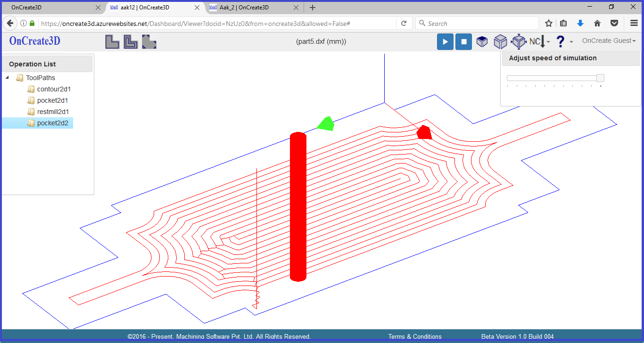Open the NC download dropdown
This screenshot has width=644, height=343.
point(539,41)
